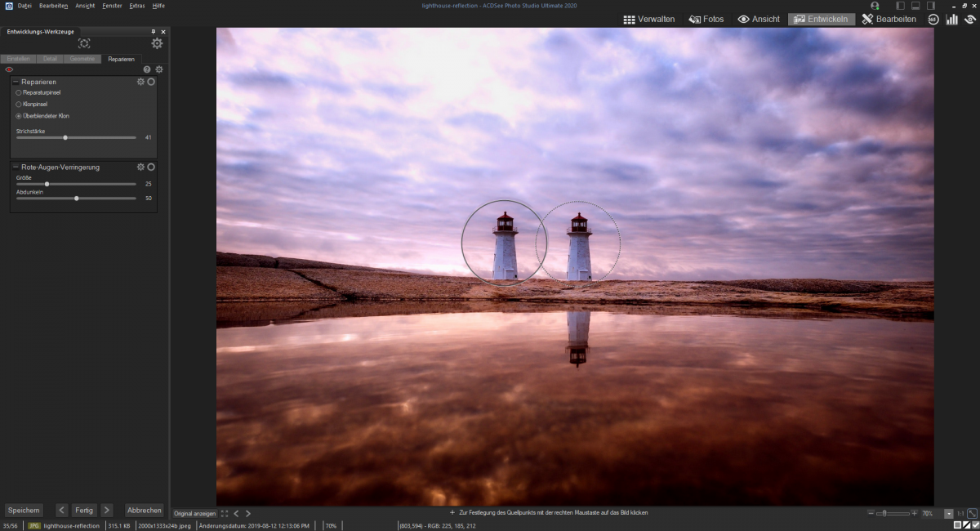Select the Reparaturpinsel radio button
The image size is (980, 531).
coord(19,92)
